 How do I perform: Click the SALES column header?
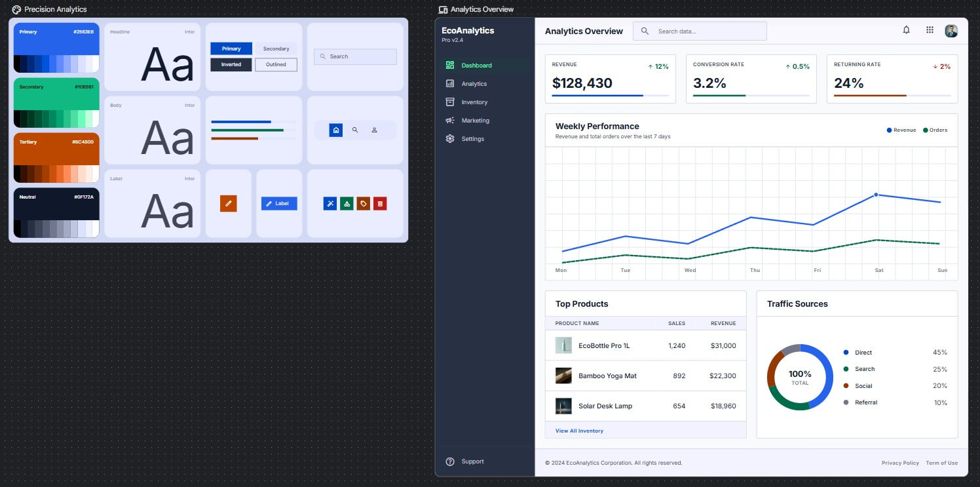pos(677,323)
